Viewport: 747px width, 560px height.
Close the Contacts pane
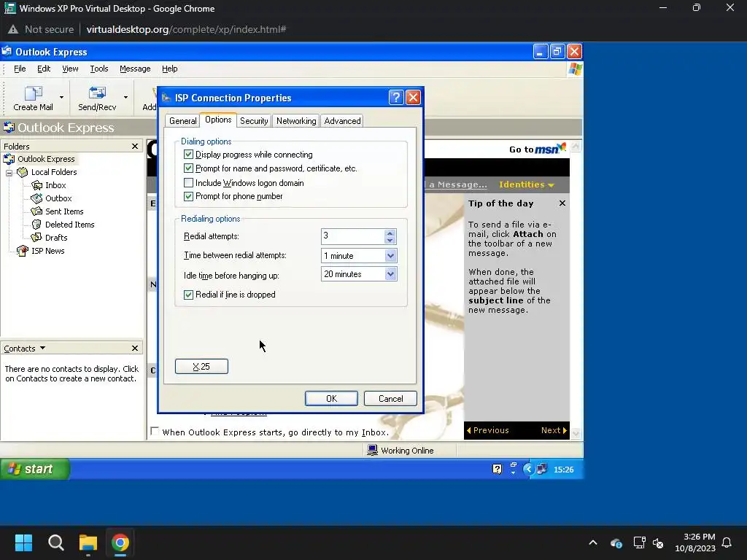[x=135, y=348]
